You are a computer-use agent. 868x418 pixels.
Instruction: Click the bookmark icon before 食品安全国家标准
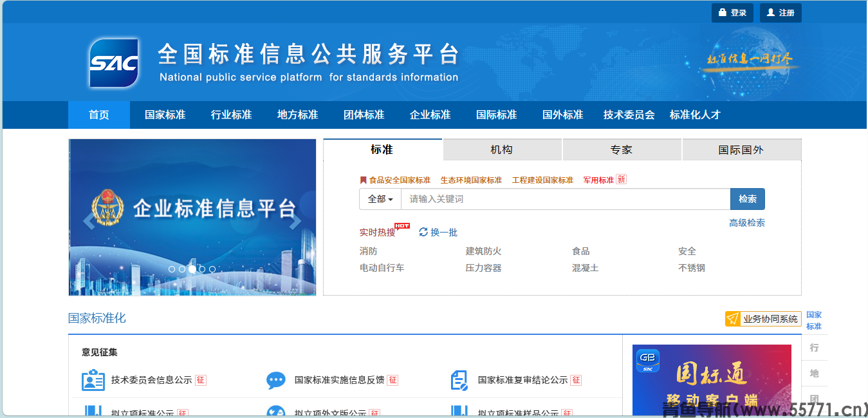coord(363,180)
